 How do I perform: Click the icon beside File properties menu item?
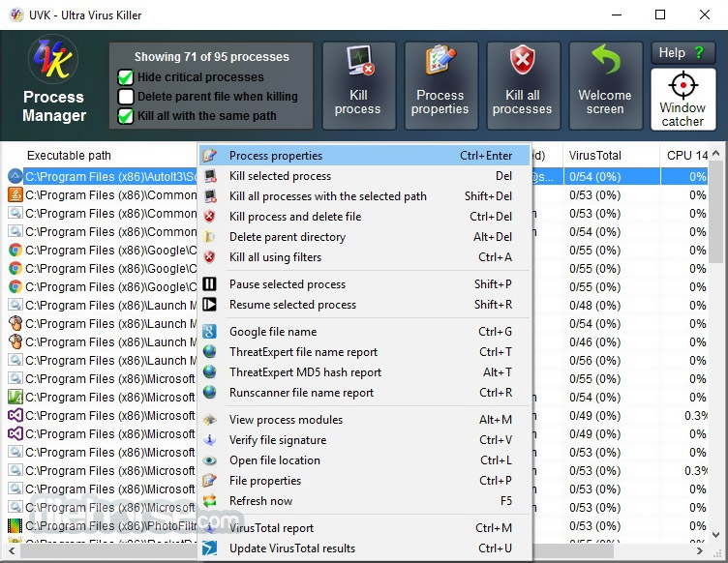tap(210, 481)
